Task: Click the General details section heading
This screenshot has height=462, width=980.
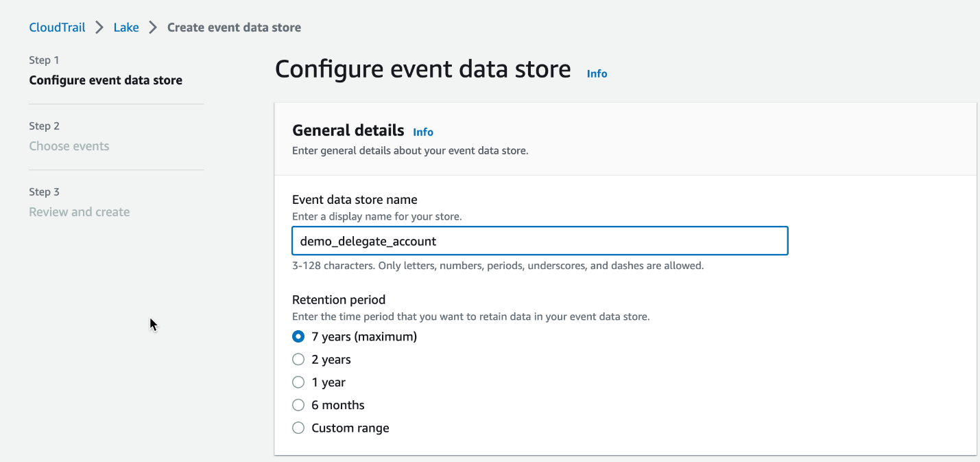Action: (348, 130)
